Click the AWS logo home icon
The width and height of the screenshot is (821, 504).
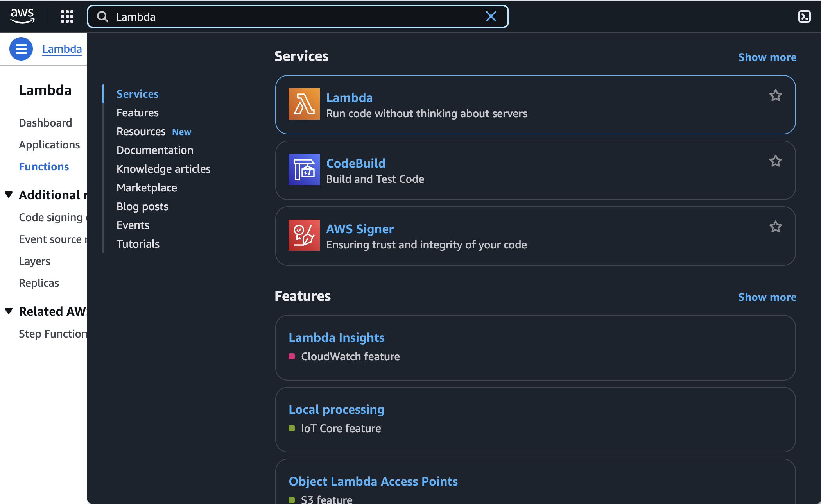(x=22, y=16)
